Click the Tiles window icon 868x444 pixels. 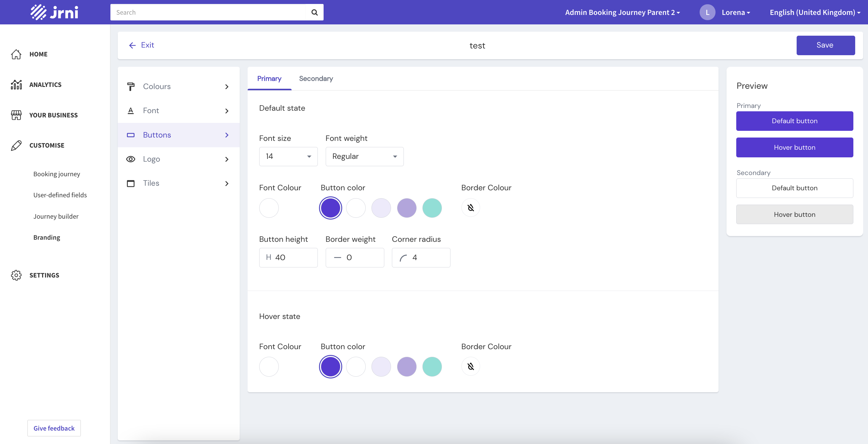coord(131,183)
